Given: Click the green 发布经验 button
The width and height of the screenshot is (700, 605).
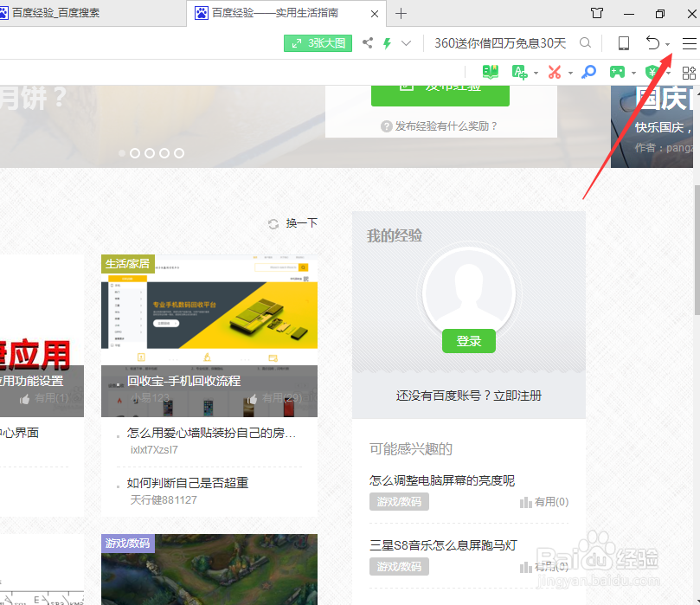Looking at the screenshot, I should coord(440,95).
